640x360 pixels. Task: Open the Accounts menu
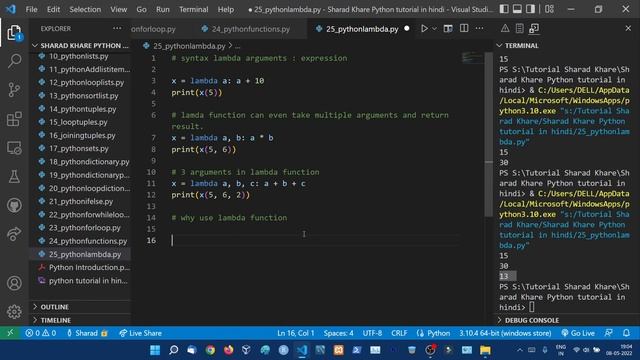tap(14, 283)
